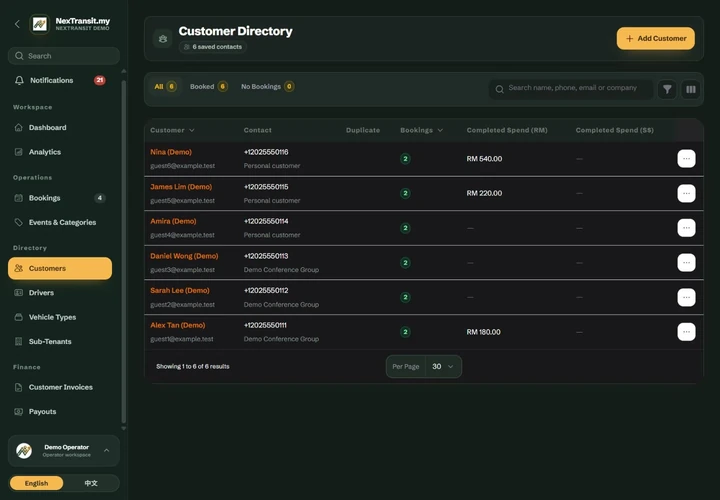Open Nina (Demo) customer link
This screenshot has height=500, width=720.
point(171,152)
